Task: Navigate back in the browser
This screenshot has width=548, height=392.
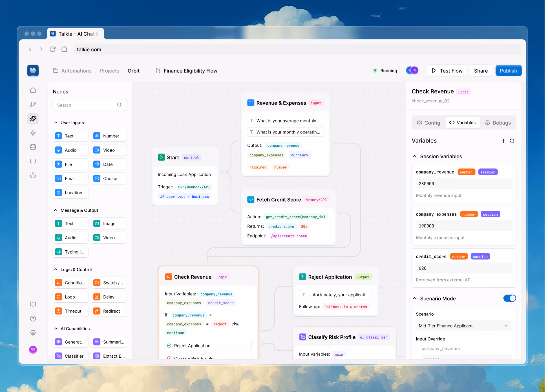Action: (30, 49)
